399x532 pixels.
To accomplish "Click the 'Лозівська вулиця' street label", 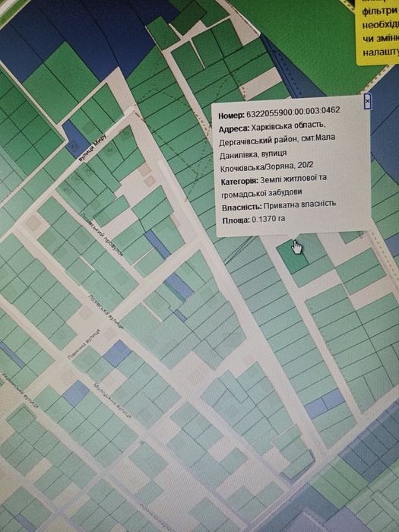I will (x=106, y=312).
